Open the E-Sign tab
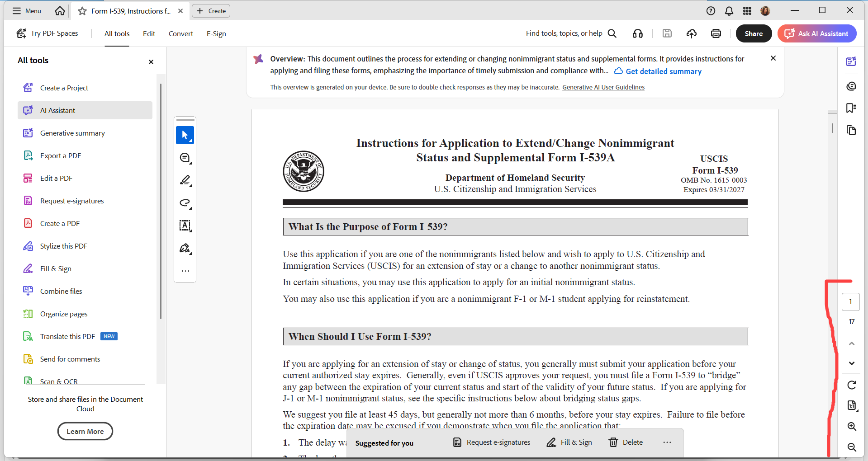The width and height of the screenshot is (868, 461). tap(216, 33)
